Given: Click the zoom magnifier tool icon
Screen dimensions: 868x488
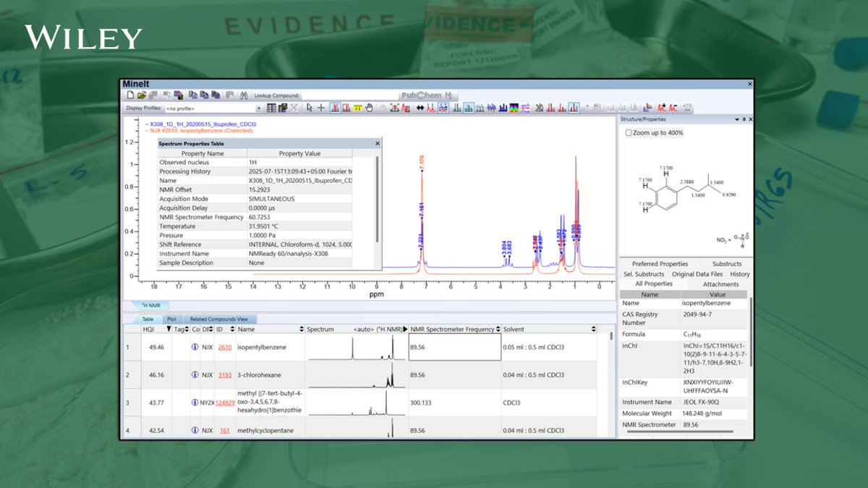Looking at the screenshot, I should tap(383, 108).
